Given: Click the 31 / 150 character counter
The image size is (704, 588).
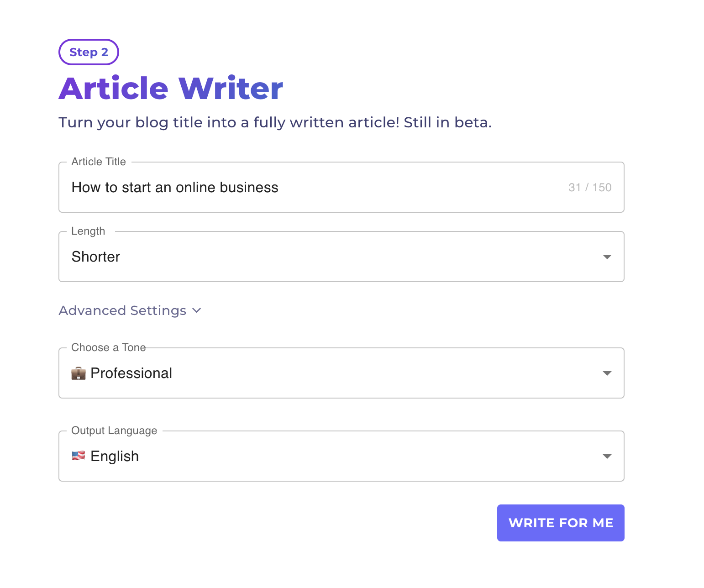Looking at the screenshot, I should point(589,188).
